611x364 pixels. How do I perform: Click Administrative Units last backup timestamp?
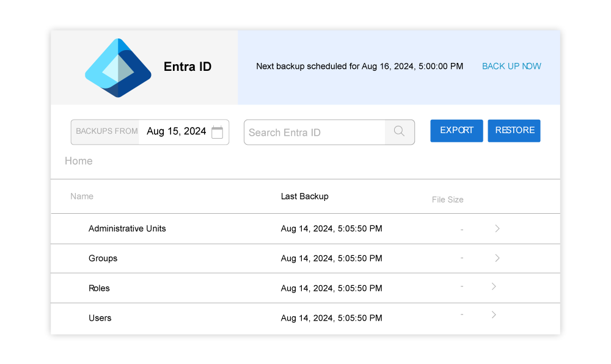332,228
